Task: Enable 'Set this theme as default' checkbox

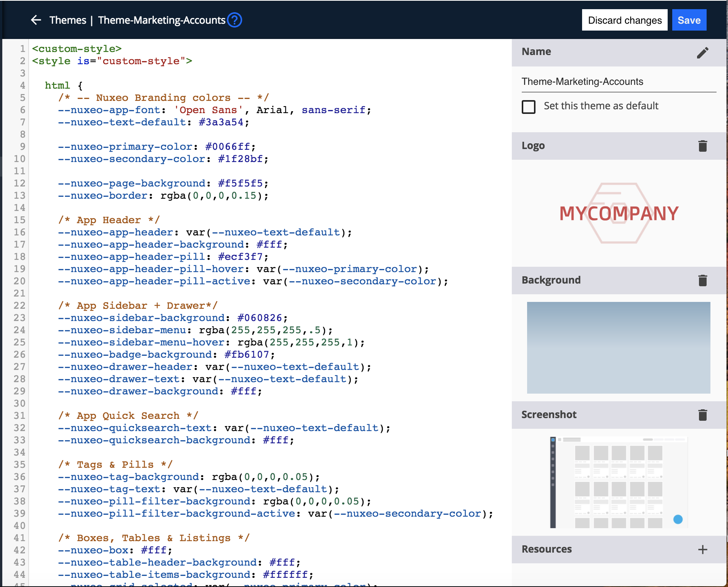Action: pos(529,107)
